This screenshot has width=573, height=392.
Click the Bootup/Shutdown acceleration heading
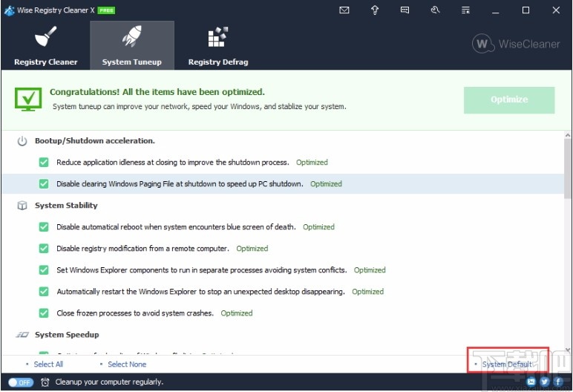pos(95,141)
